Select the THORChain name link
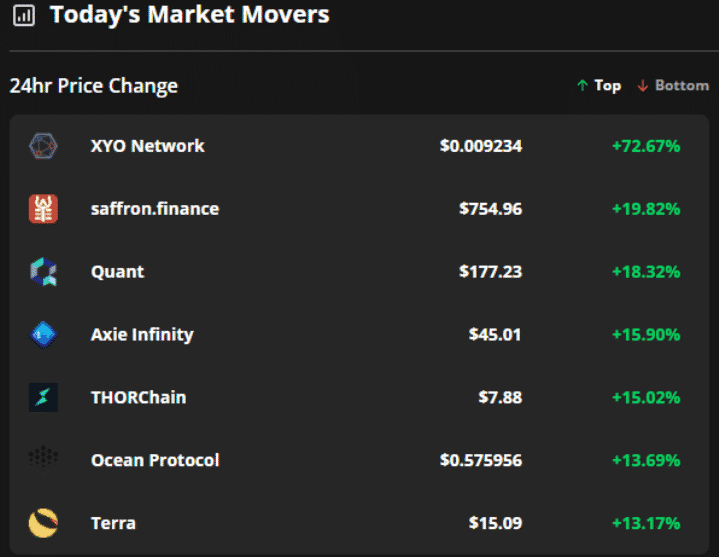The height and width of the screenshot is (557, 719). pos(138,398)
